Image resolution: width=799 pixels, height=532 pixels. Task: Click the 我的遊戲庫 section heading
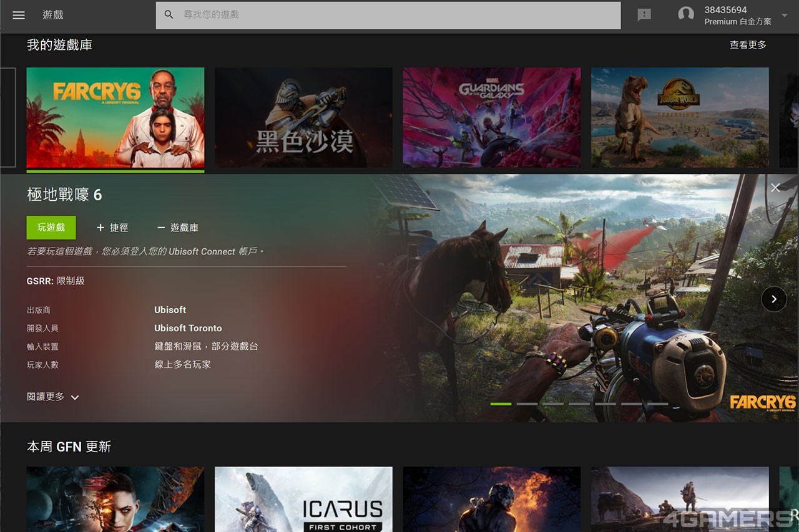pyautogui.click(x=59, y=45)
